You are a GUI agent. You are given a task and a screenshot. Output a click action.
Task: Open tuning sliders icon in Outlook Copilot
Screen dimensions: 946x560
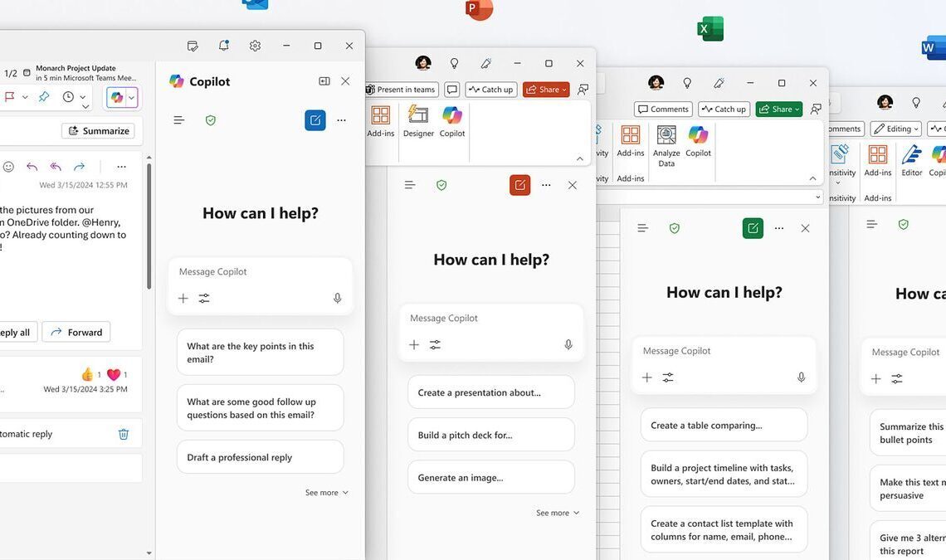click(204, 298)
